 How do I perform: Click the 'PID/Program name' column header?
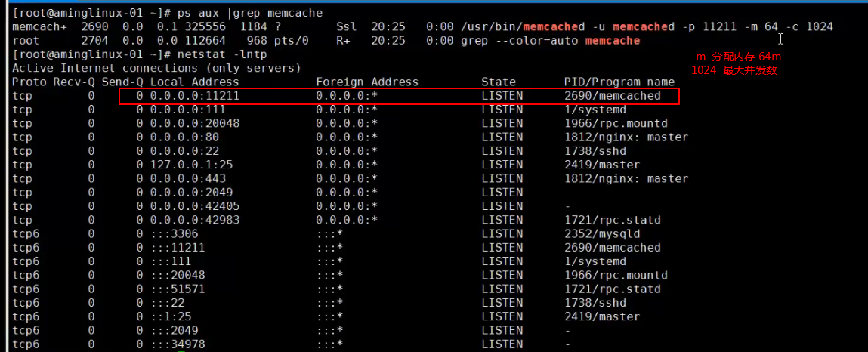pos(619,82)
